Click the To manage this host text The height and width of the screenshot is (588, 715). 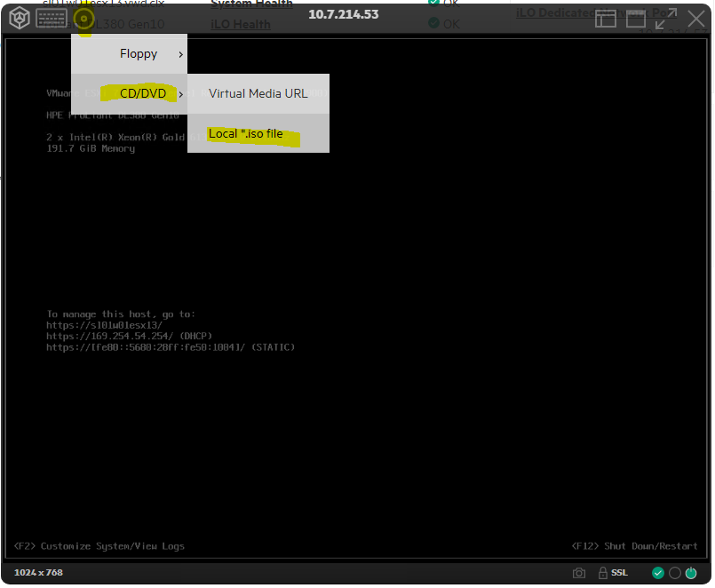point(121,314)
